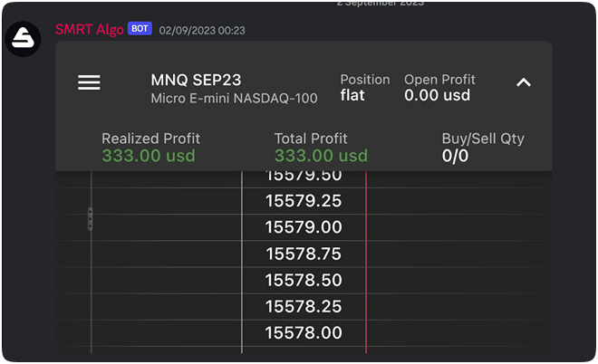Select the 15579.00 price row

click(x=304, y=227)
